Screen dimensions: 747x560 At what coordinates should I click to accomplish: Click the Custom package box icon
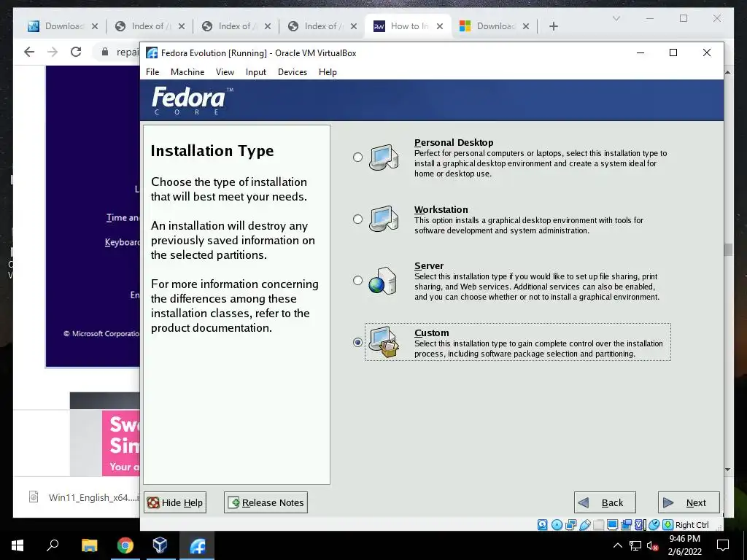pyautogui.click(x=384, y=342)
